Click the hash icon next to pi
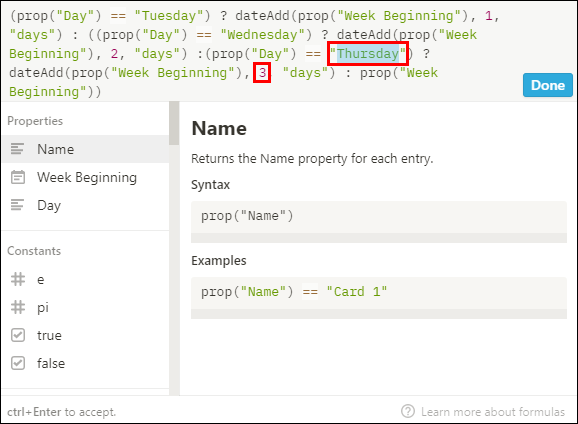The width and height of the screenshot is (578, 424). tap(18, 307)
